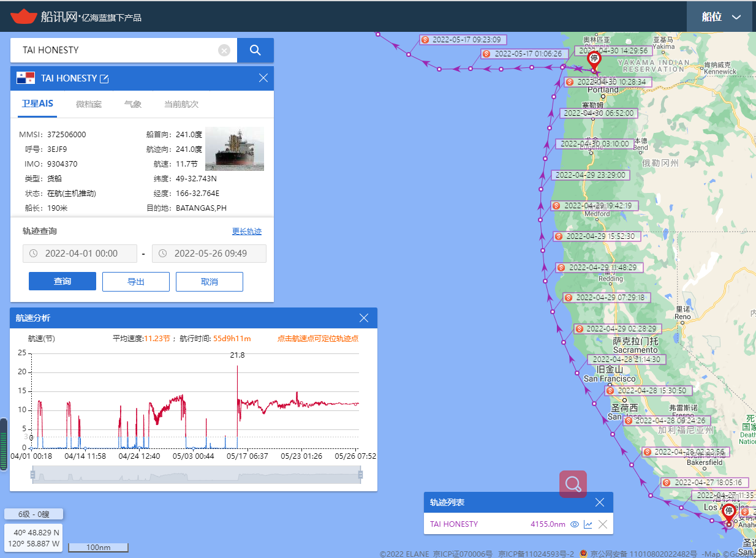Click the Panama flag icon
The width and height of the screenshot is (756, 558).
pos(26,78)
